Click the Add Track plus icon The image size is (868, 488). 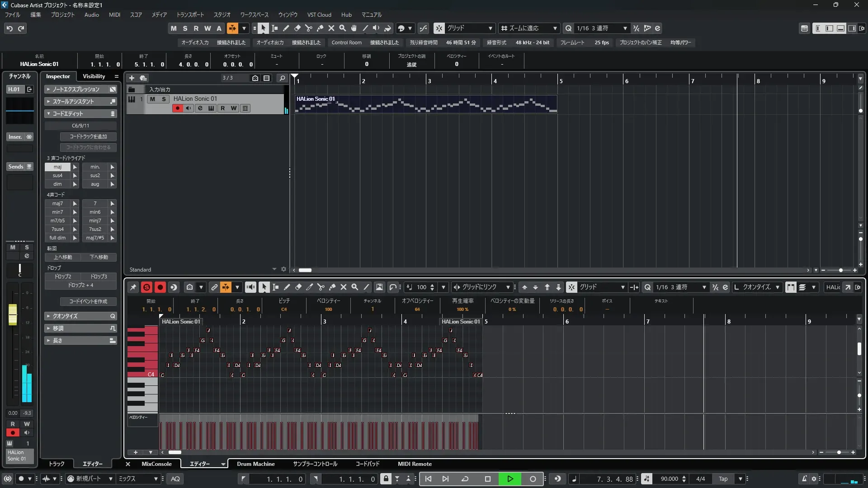[132, 78]
